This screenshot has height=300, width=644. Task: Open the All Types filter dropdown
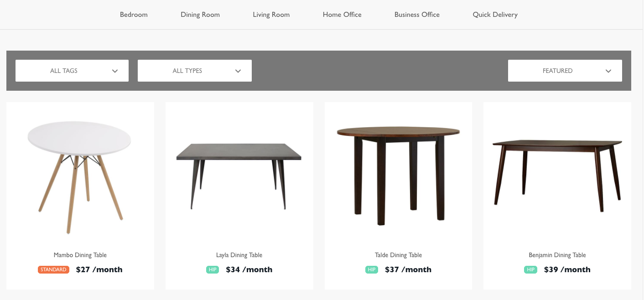pos(195,71)
